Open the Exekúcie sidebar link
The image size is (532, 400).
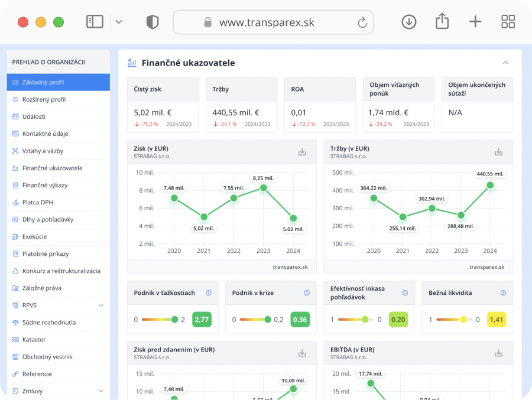[34, 236]
